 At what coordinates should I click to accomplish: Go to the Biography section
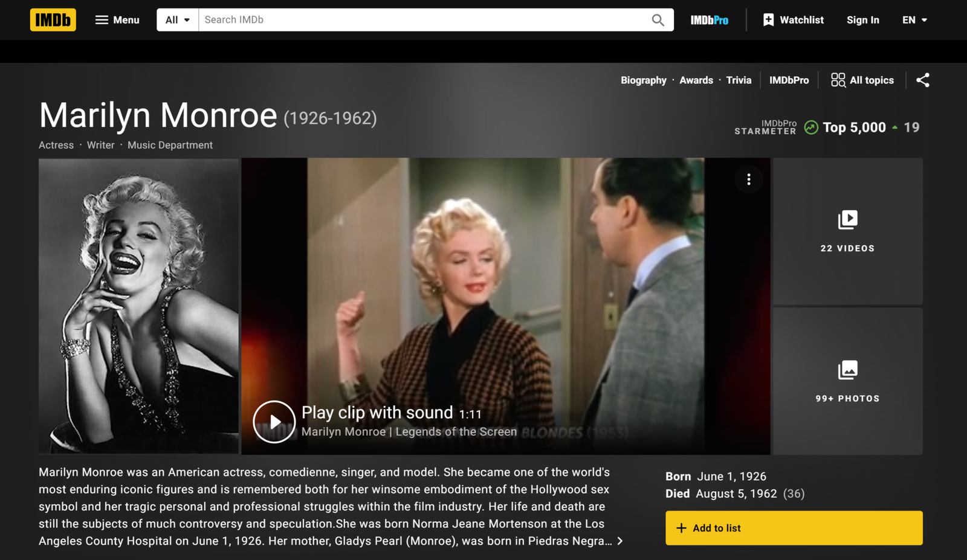643,80
